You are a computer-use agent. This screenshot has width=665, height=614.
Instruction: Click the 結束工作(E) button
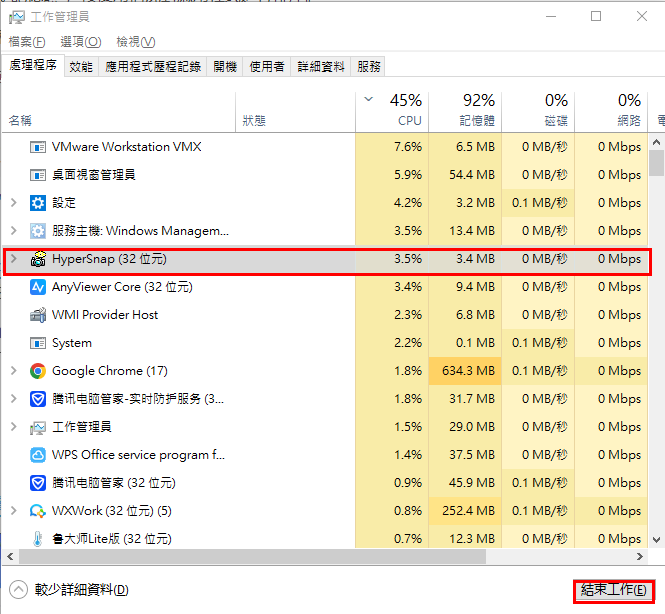[x=614, y=590]
